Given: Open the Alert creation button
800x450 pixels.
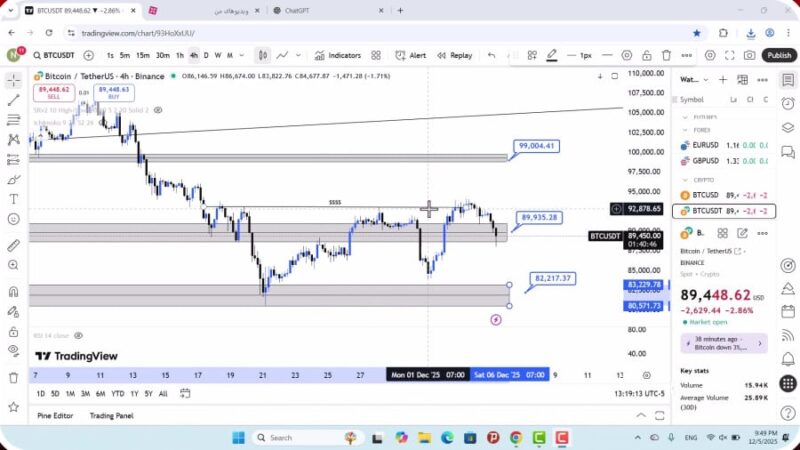Looking at the screenshot, I should pos(411,55).
